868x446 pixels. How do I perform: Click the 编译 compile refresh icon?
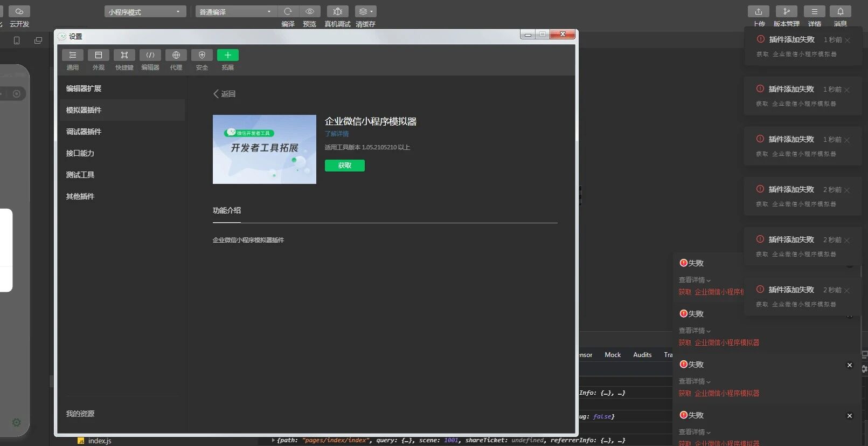[288, 11]
